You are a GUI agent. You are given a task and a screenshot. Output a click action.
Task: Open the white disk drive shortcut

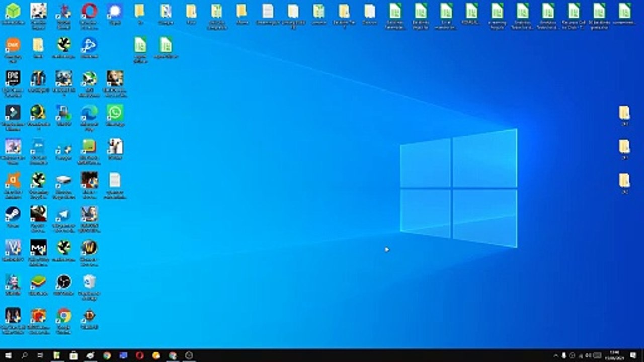click(x=63, y=180)
